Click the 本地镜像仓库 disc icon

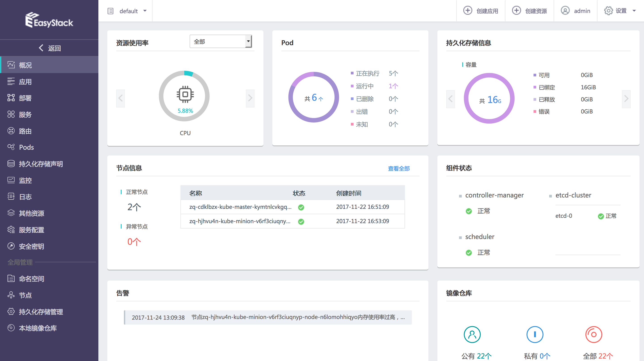click(x=11, y=328)
